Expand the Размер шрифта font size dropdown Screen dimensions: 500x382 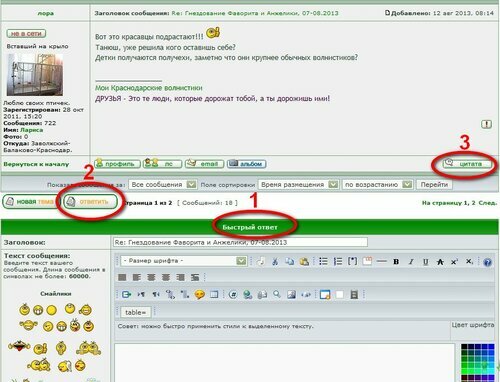[184, 261]
